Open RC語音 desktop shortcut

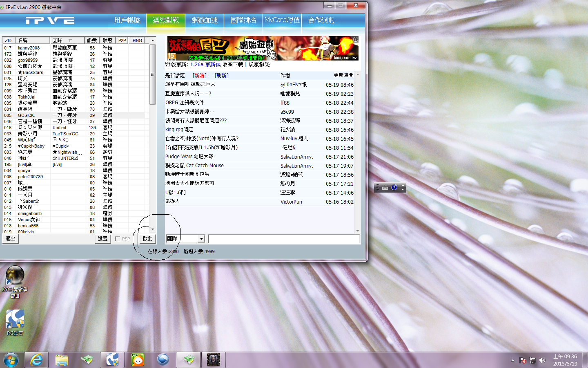click(x=15, y=323)
